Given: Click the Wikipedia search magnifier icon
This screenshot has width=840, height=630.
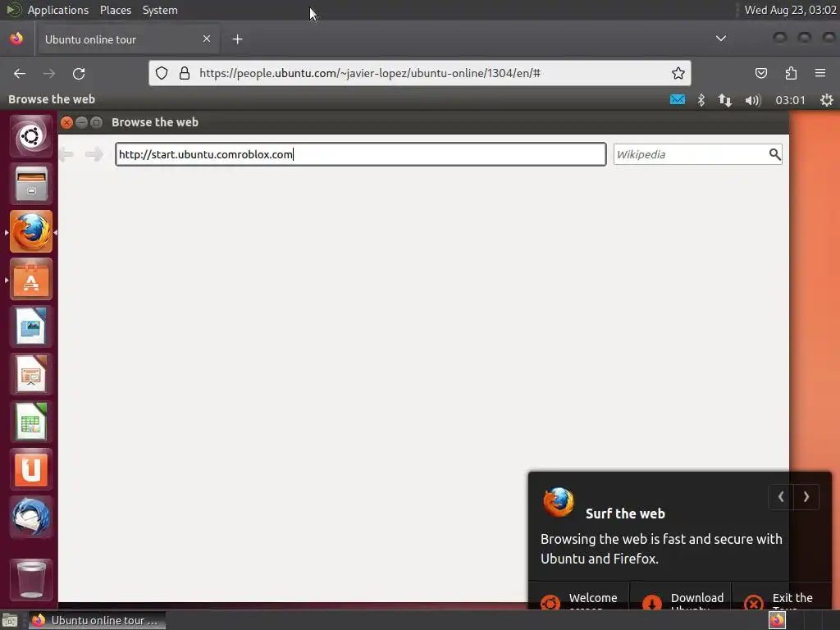Looking at the screenshot, I should 774,154.
